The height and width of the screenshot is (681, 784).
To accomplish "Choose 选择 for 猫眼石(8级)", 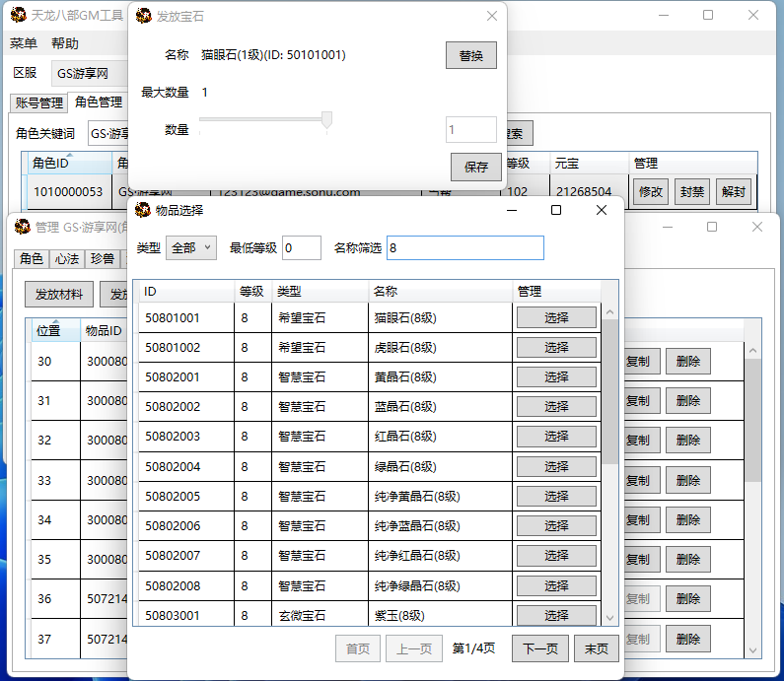I will point(556,317).
